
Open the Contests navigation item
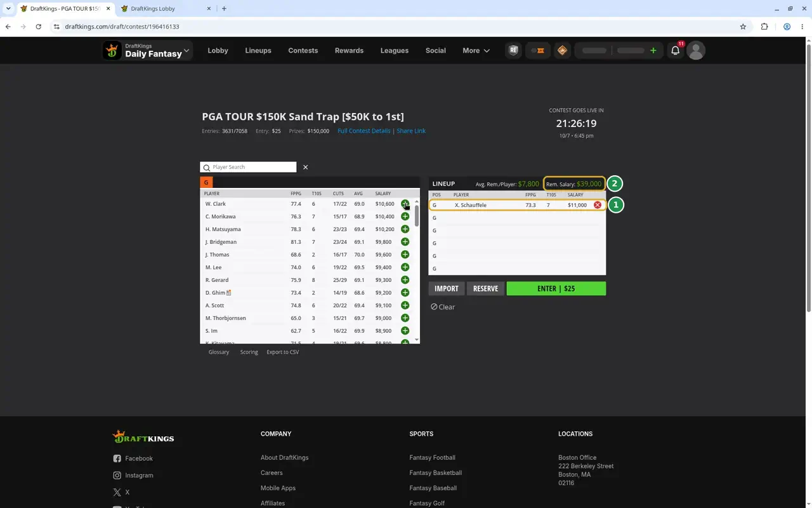click(303, 51)
